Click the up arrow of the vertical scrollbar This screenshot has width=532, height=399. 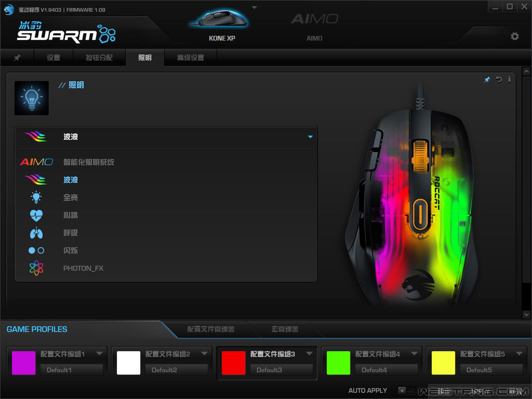click(x=526, y=72)
